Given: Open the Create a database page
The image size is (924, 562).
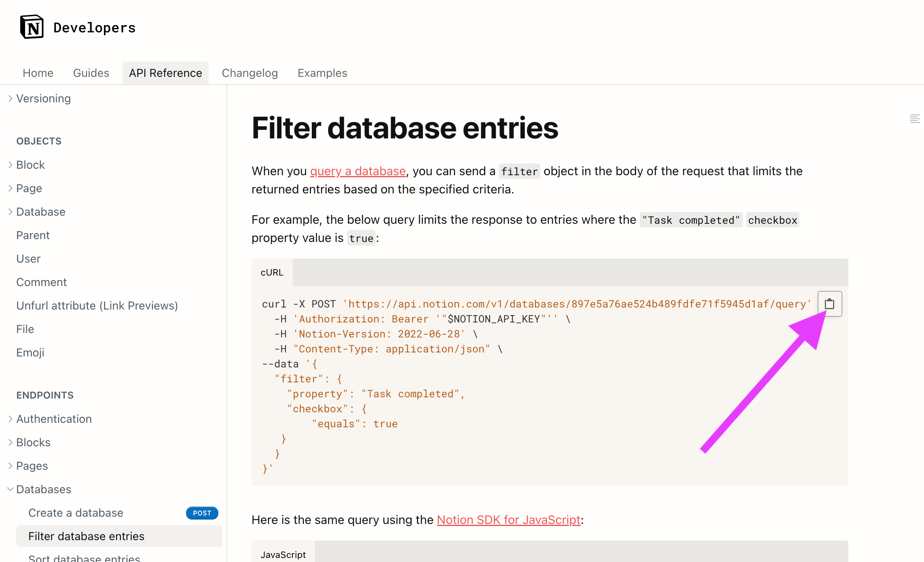Looking at the screenshot, I should pos(76,513).
